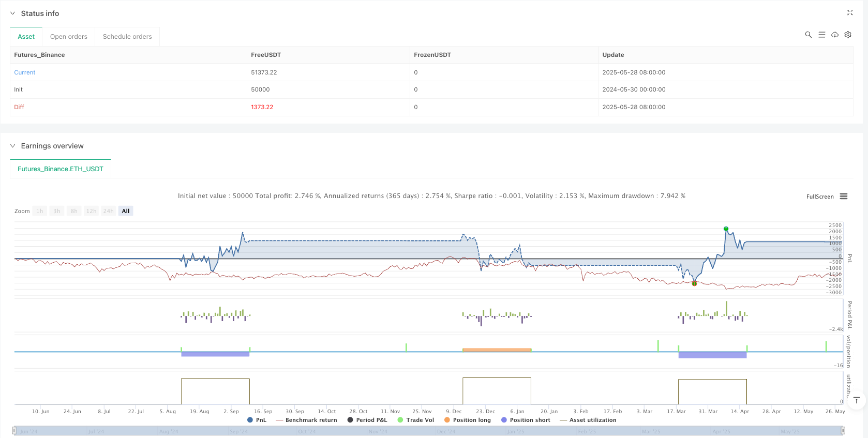868x438 pixels.
Task: Click the Current row link in table
Action: tap(25, 72)
